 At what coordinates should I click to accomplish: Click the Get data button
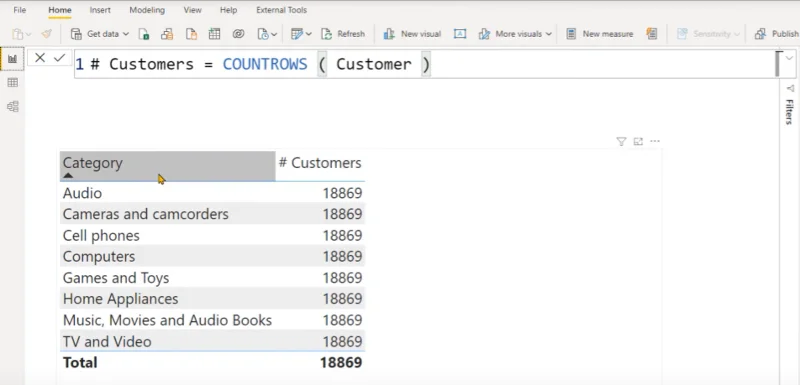(x=99, y=34)
